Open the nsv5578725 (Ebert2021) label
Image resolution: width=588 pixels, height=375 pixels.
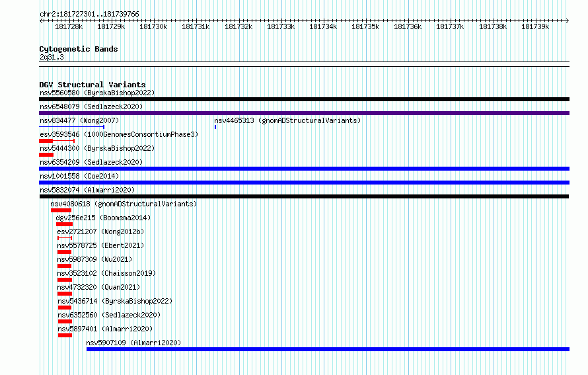click(x=100, y=245)
